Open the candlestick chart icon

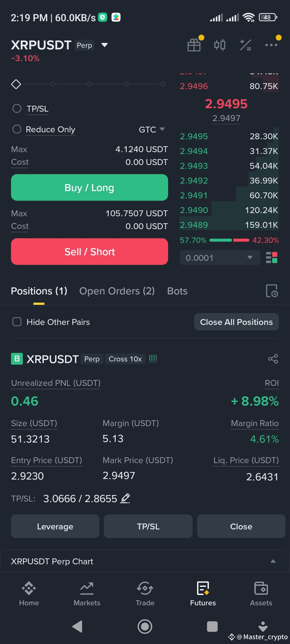pyautogui.click(x=220, y=45)
